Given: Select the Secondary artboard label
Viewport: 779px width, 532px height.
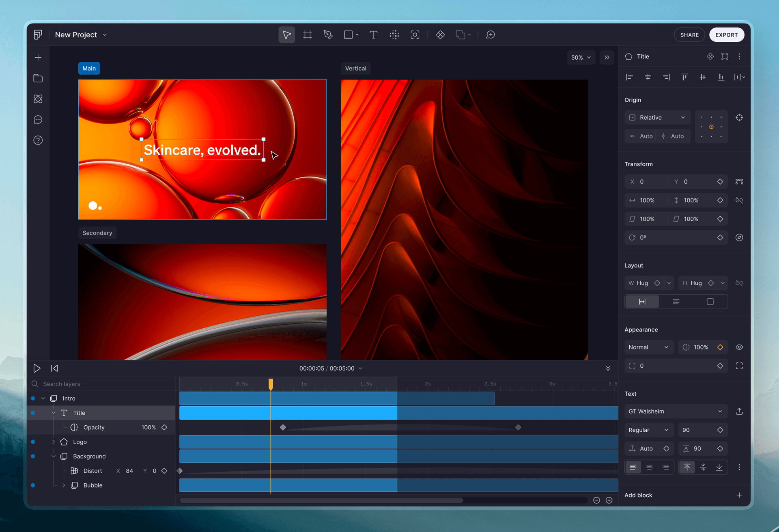Looking at the screenshot, I should (97, 233).
